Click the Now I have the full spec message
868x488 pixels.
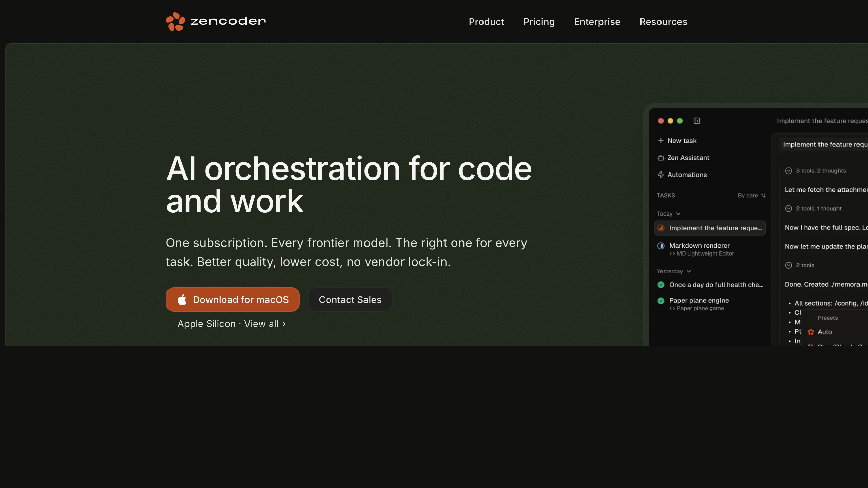[826, 228]
